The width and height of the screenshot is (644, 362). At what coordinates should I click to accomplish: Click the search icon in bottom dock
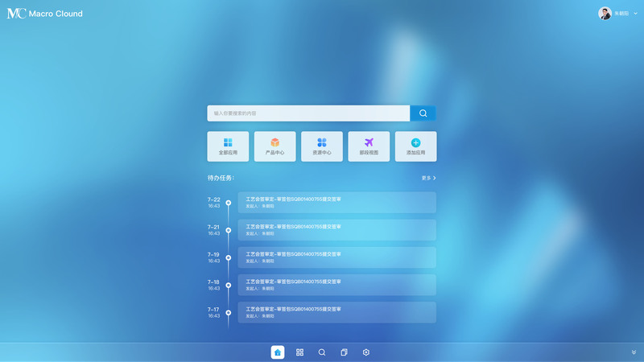(x=322, y=352)
